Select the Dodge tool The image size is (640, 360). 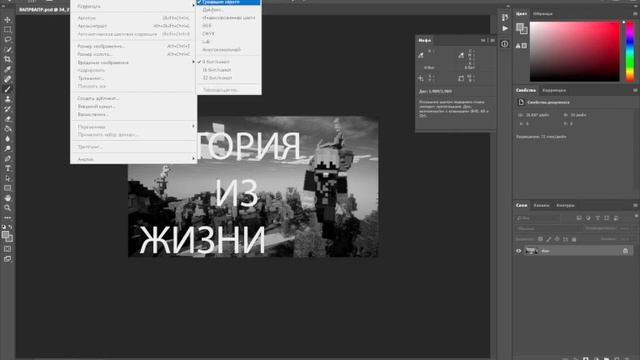[x=7, y=149]
